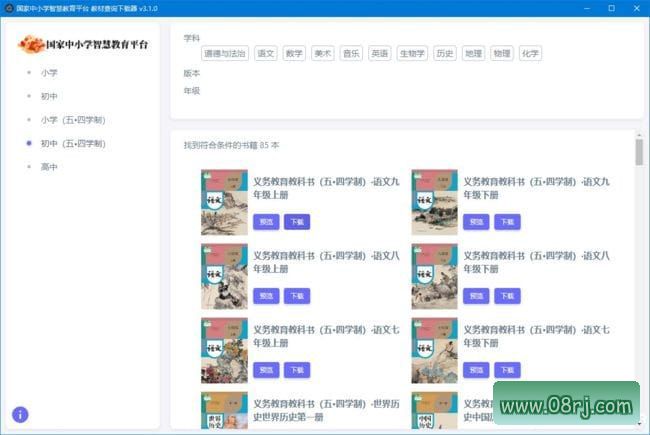Click the 年级 filter label
The height and width of the screenshot is (435, 650).
tap(192, 91)
